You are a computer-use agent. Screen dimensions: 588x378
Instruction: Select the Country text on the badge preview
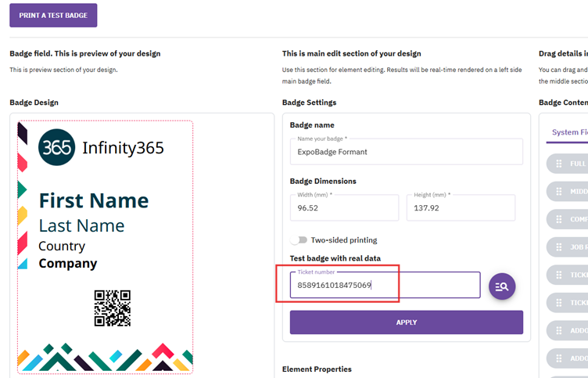point(62,246)
